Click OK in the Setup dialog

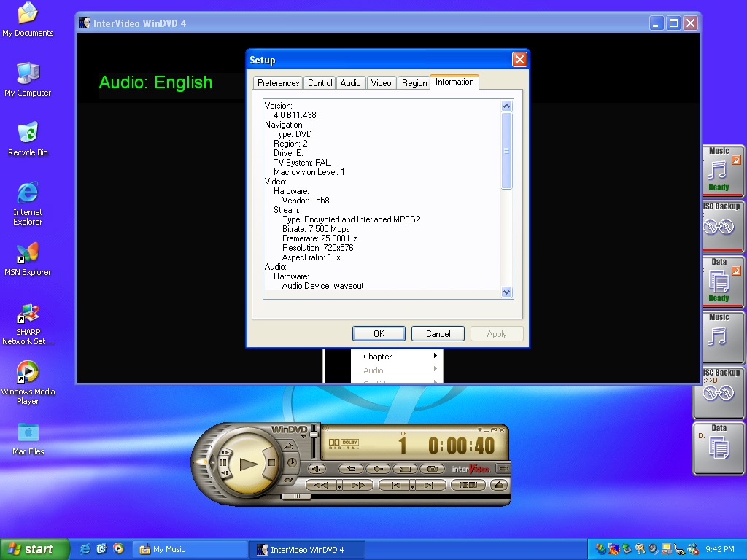pos(379,334)
